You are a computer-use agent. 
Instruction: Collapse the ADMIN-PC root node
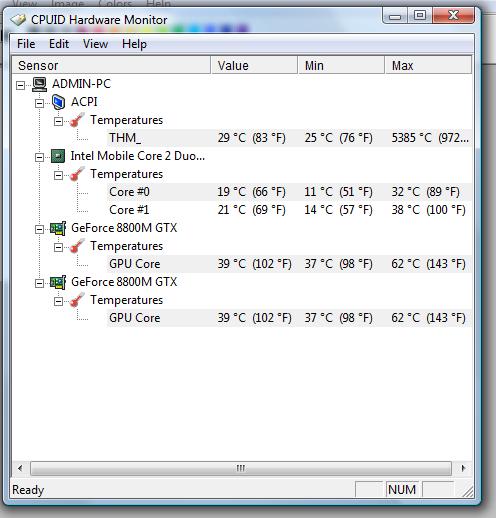pos(21,85)
